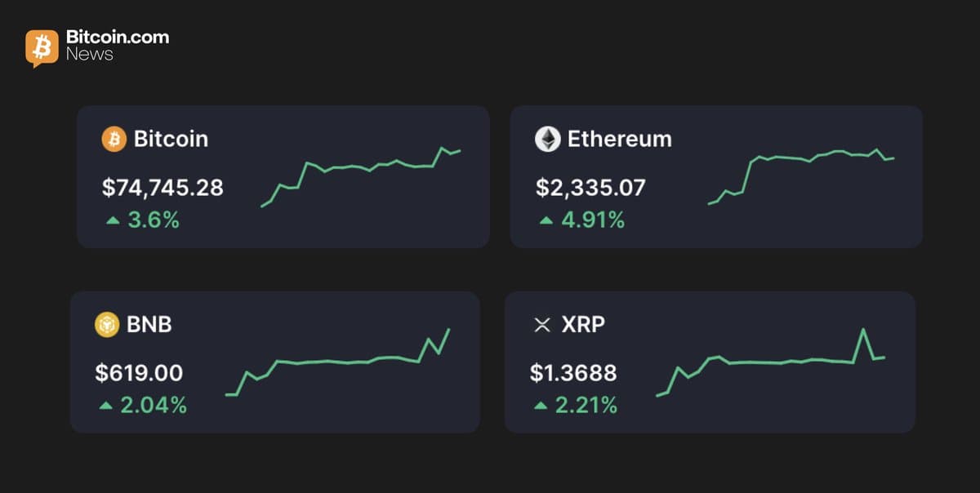Viewport: 980px width, 493px height.
Task: Click the orange Bitcoin coin icon
Action: coord(114,140)
